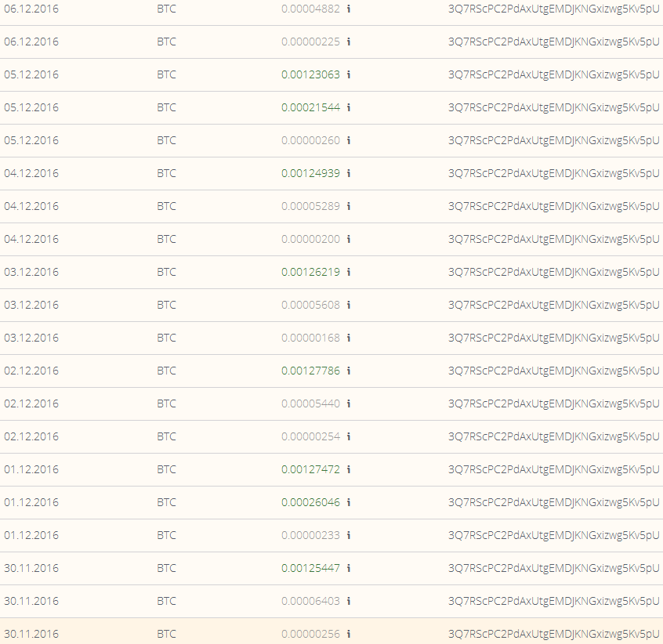Viewport: 663px width, 644px height.
Task: Click date 06.12.2016 in 0.00004882 row
Action: click(31, 9)
